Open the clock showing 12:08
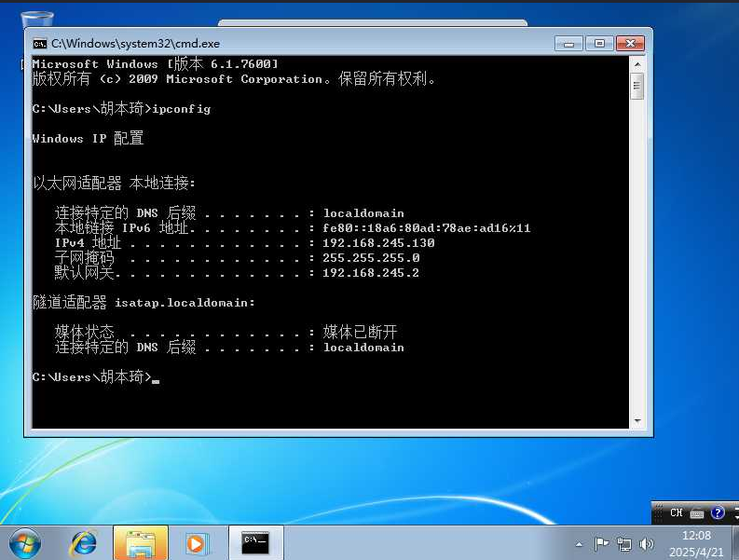 (x=696, y=536)
